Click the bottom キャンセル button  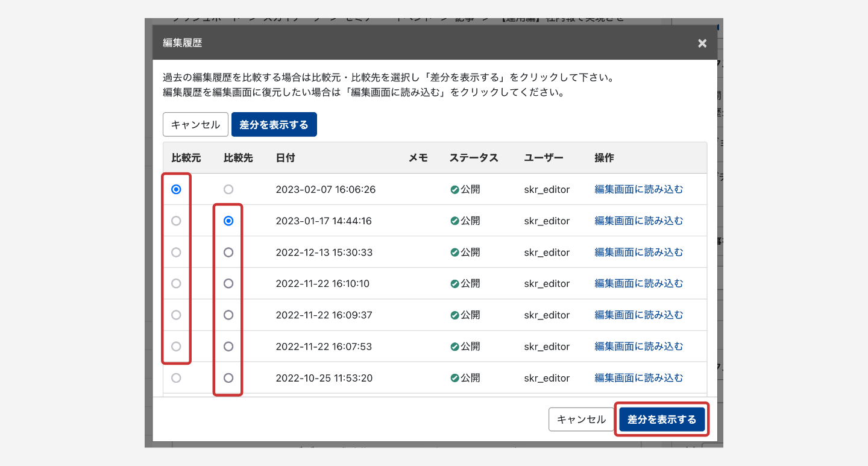click(x=581, y=420)
